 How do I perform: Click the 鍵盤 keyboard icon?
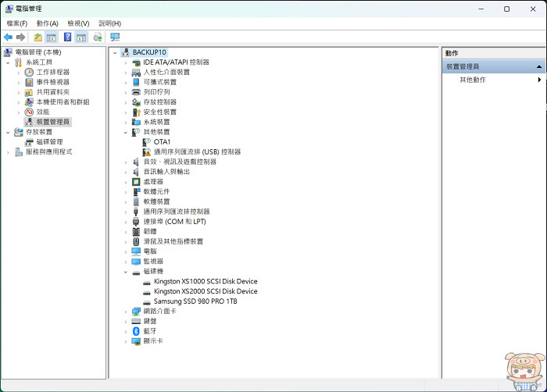click(x=136, y=321)
